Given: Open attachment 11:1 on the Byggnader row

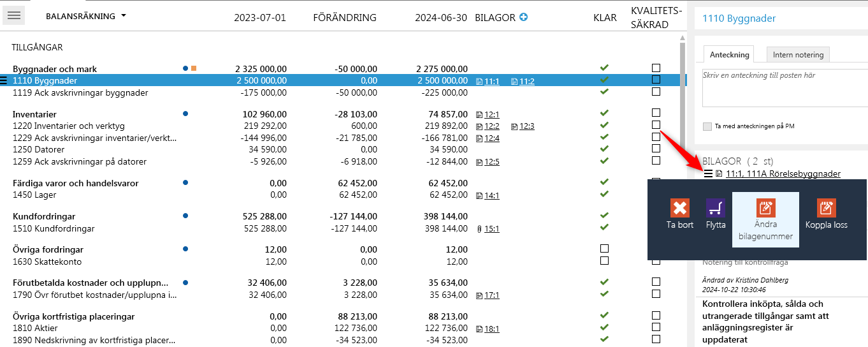Looking at the screenshot, I should coord(488,82).
